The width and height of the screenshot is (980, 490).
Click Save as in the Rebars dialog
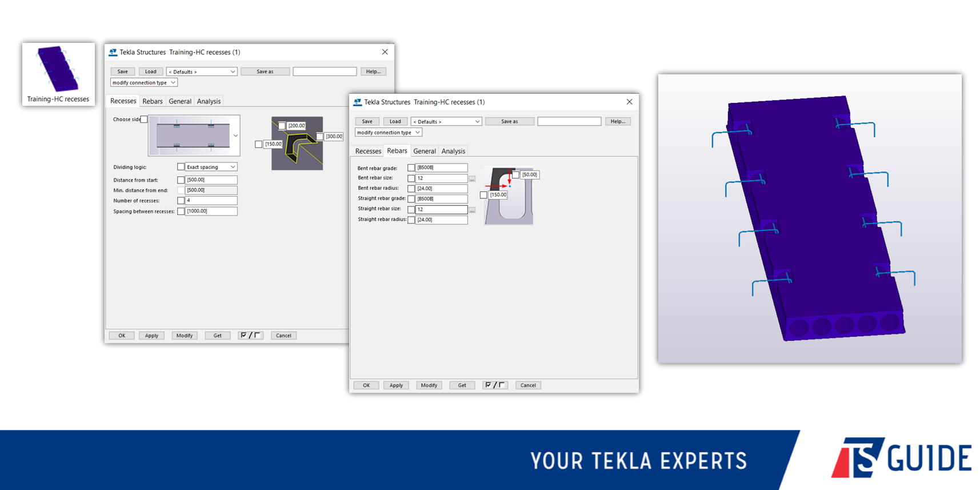coord(510,121)
